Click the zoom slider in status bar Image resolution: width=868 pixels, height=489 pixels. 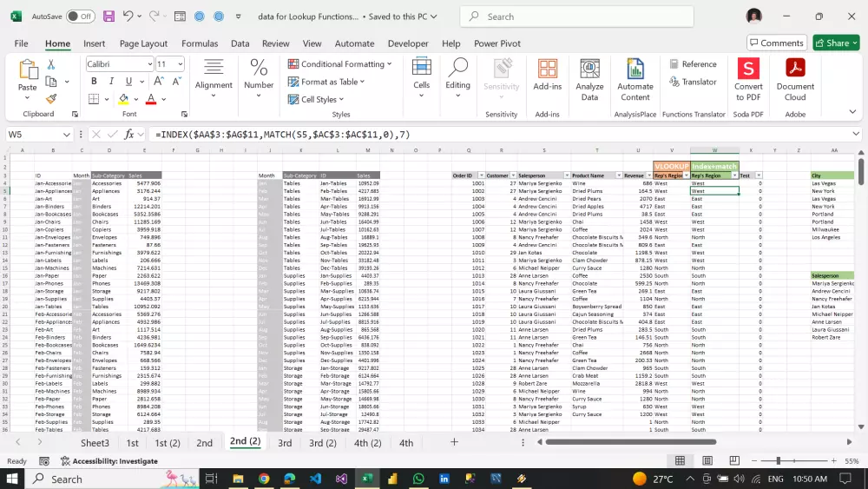pyautogui.click(x=779, y=461)
